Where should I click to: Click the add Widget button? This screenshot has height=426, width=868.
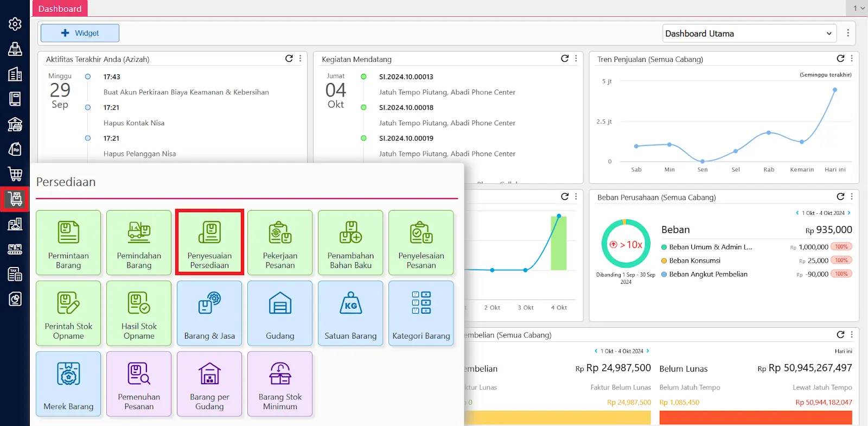[80, 33]
